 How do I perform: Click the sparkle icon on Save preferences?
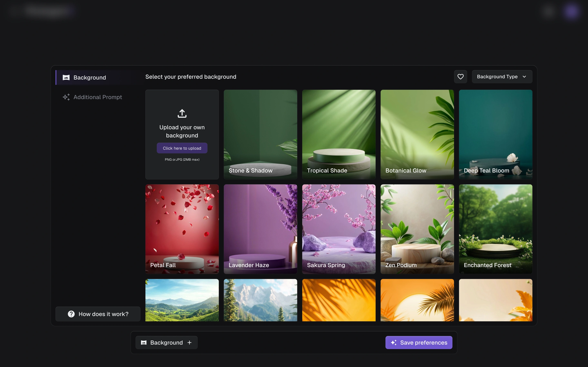[x=394, y=343]
